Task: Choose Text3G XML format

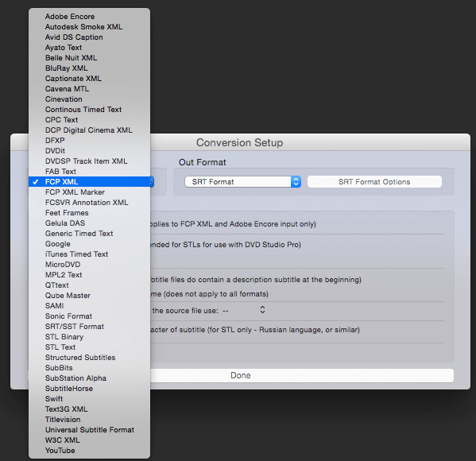Action: click(x=89, y=409)
